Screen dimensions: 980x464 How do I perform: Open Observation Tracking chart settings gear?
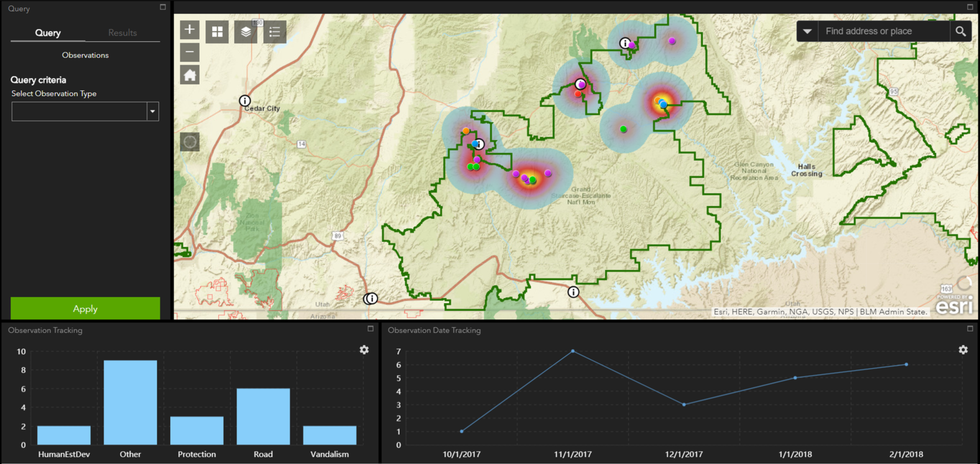pyautogui.click(x=364, y=350)
